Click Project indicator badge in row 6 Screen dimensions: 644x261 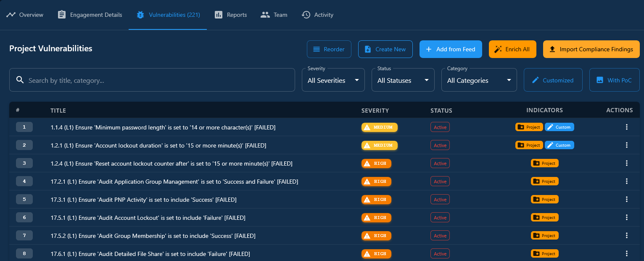(x=545, y=217)
